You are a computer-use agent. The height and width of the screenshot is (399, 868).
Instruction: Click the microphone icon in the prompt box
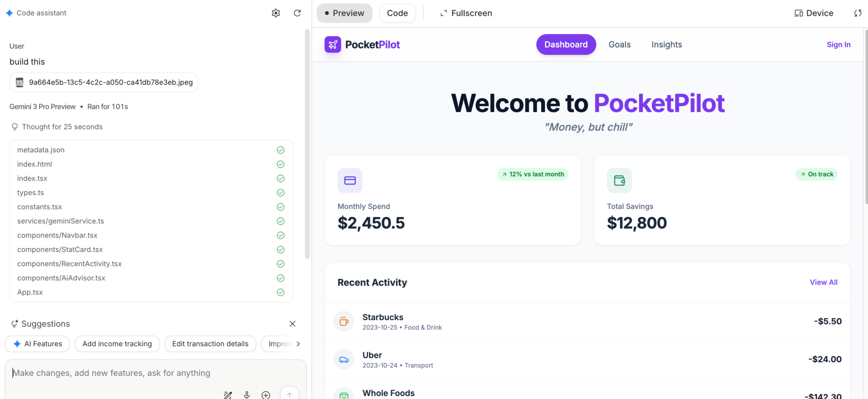[x=247, y=395]
